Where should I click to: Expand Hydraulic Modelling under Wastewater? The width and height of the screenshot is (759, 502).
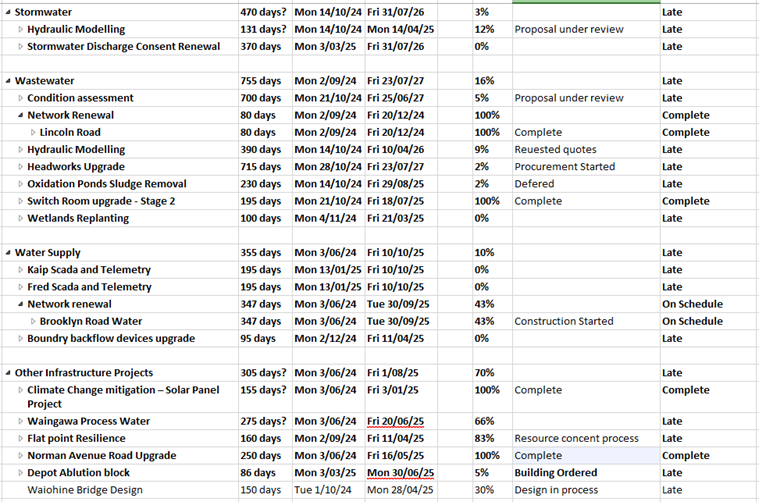[x=20, y=150]
